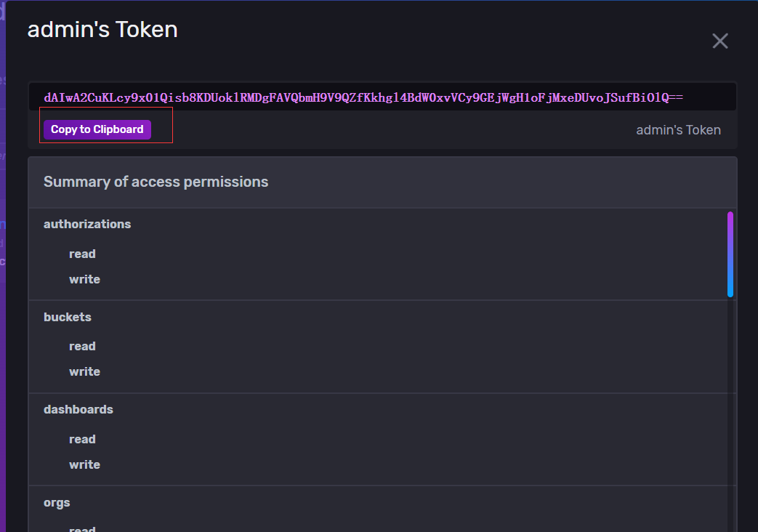
Task: Click write under dashboards
Action: click(84, 464)
